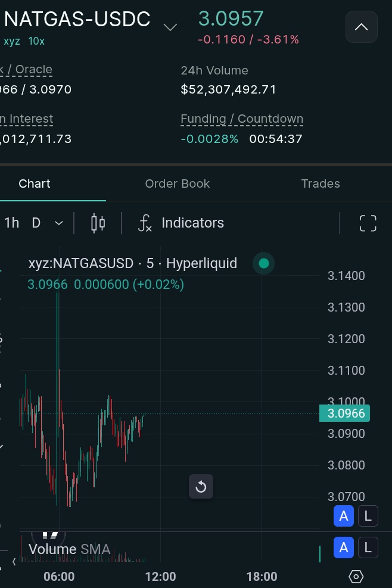Click the 06:00 time axis label

[x=59, y=576]
